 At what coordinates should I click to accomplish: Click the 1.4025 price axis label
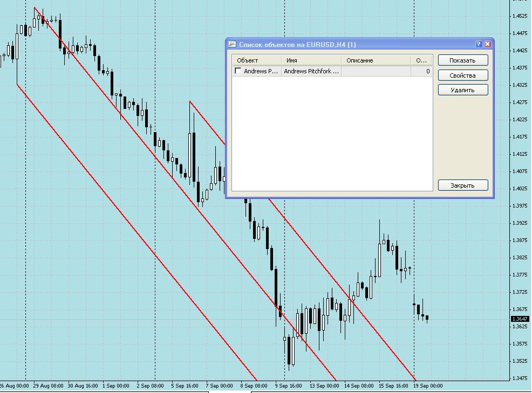pos(520,188)
